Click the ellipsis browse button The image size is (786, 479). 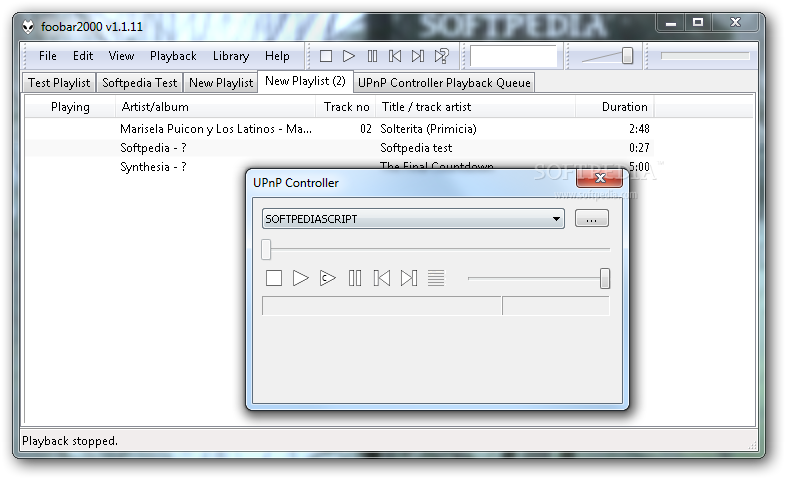tap(592, 219)
